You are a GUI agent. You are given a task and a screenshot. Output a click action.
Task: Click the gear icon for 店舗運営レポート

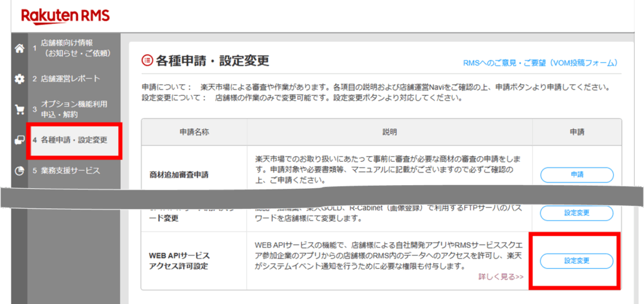(19, 79)
